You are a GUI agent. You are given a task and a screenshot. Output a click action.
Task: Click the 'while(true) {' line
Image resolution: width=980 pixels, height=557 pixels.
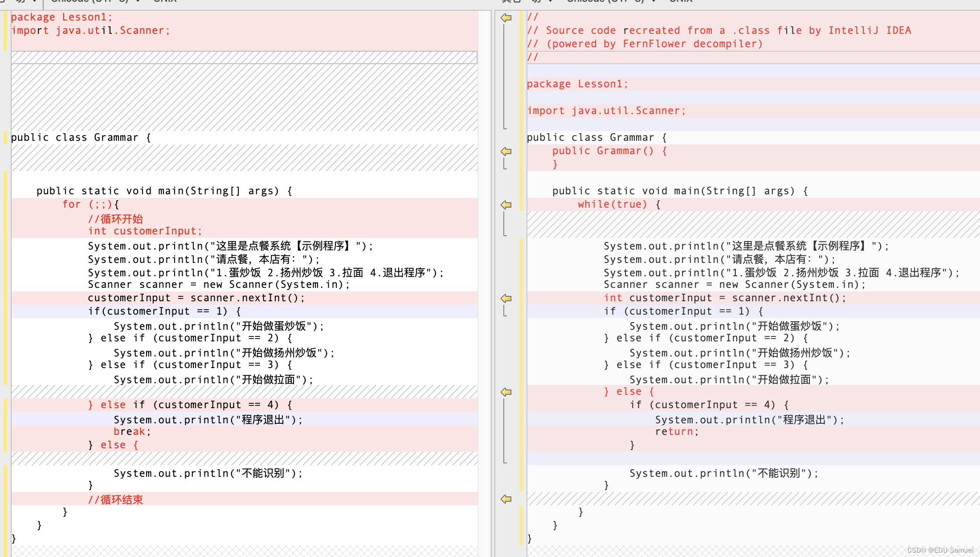tap(619, 205)
